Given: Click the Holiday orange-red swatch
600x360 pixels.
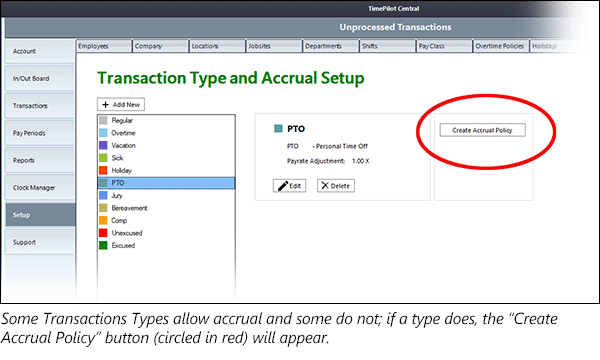Looking at the screenshot, I should (103, 170).
